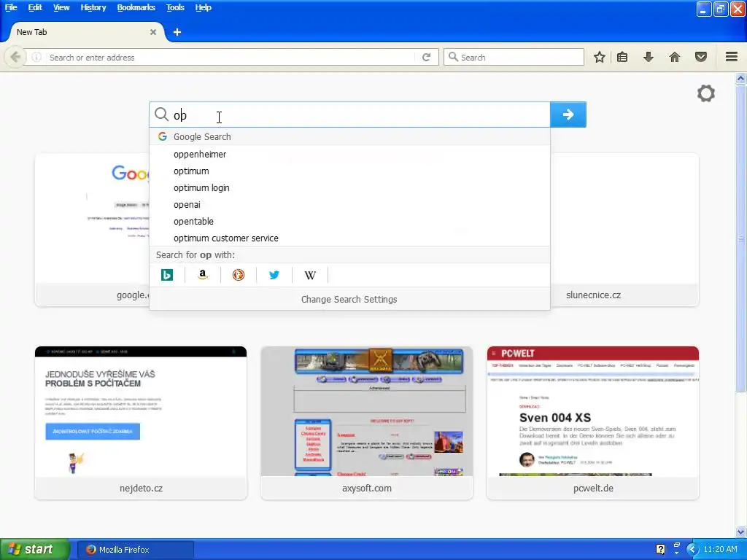This screenshot has width=747, height=560.
Task: Search for op with Bing
Action: (167, 275)
